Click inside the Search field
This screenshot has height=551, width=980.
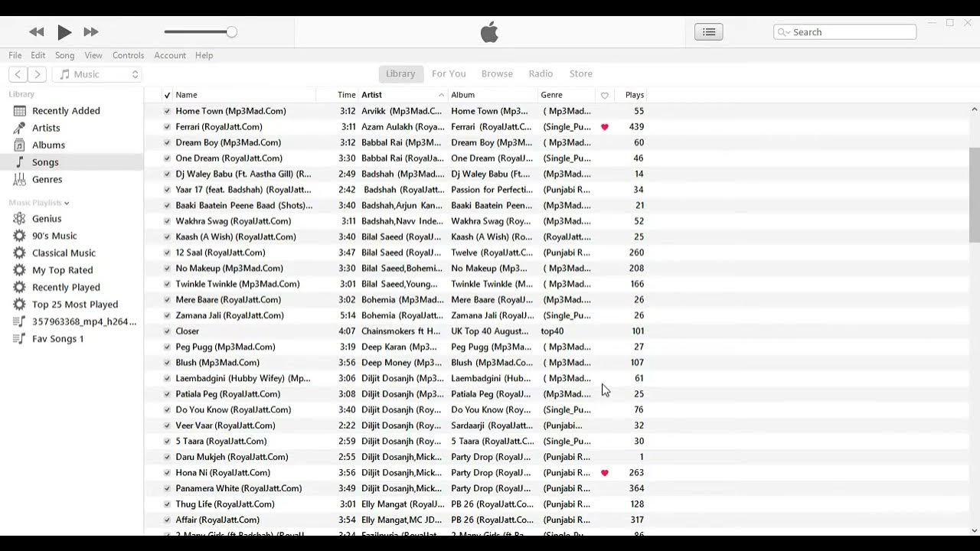pyautogui.click(x=845, y=32)
